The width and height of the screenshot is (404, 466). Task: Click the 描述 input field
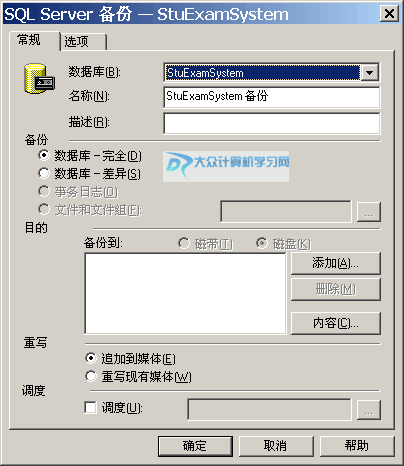click(x=271, y=123)
